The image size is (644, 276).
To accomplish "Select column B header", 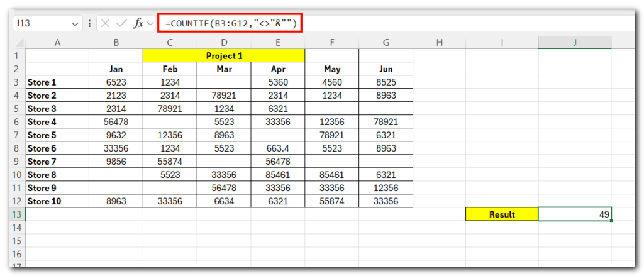I will point(116,42).
